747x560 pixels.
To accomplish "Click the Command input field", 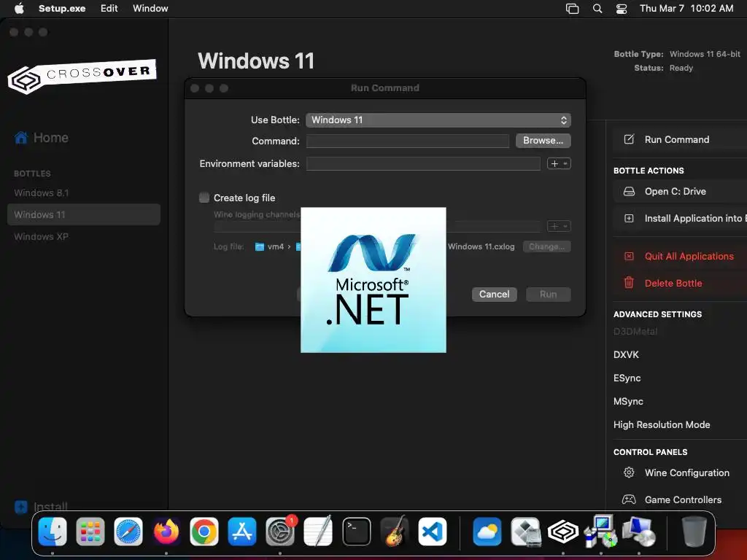I will tap(408, 141).
